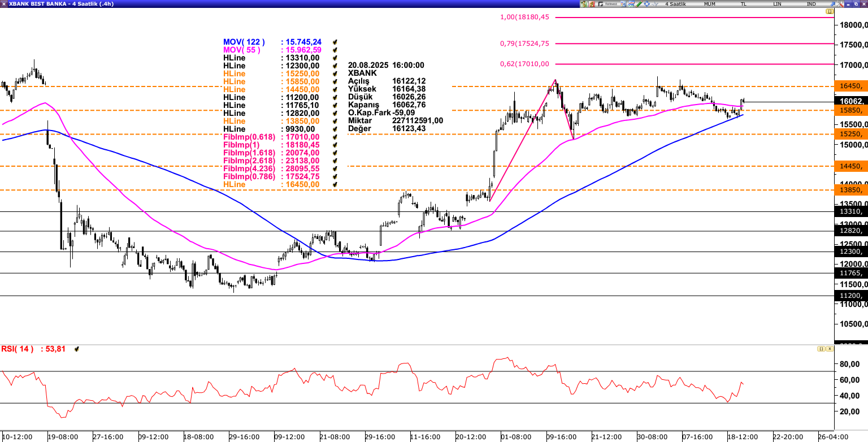This screenshot has height=442, width=868.
Task: Toggle the MOV(122) indicator checkmark
Action: [x=335, y=42]
